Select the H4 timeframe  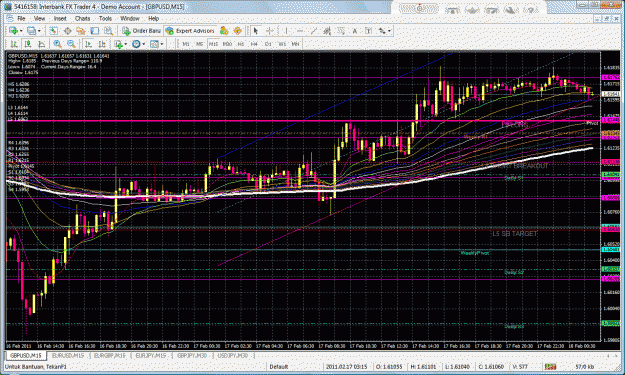coord(254,44)
